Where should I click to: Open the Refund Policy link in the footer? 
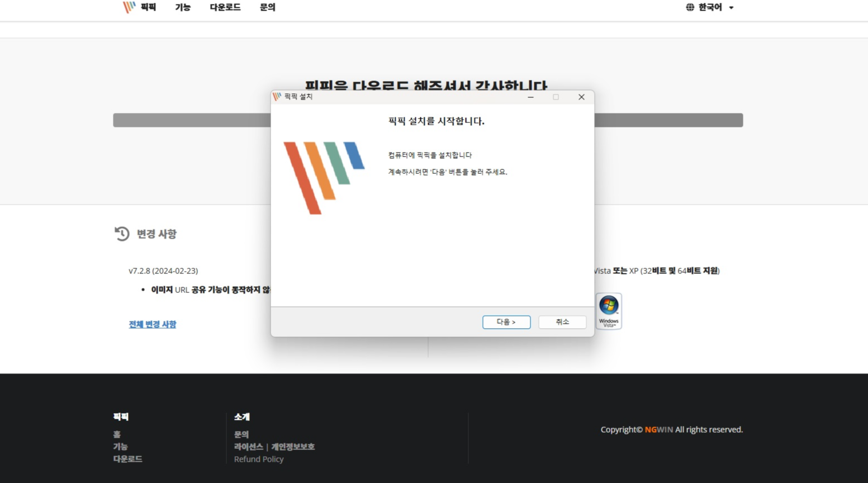(259, 459)
